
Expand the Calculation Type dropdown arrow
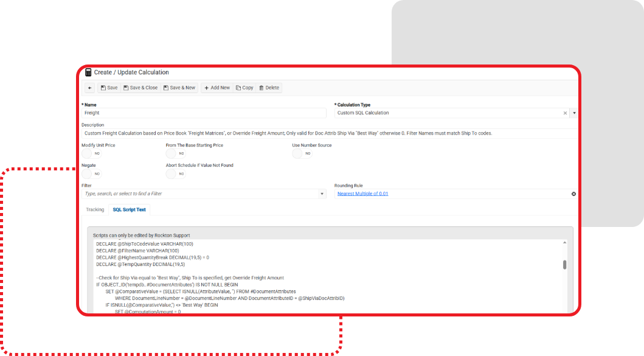tap(574, 113)
